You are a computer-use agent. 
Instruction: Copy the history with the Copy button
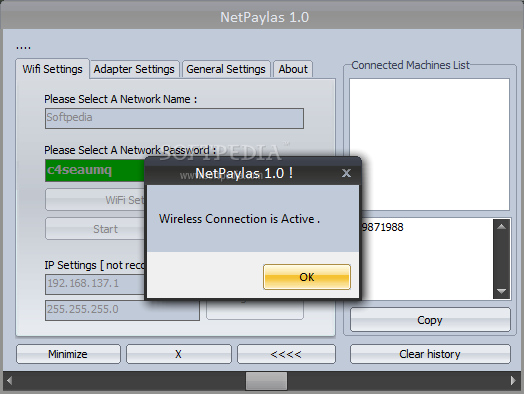(x=430, y=320)
